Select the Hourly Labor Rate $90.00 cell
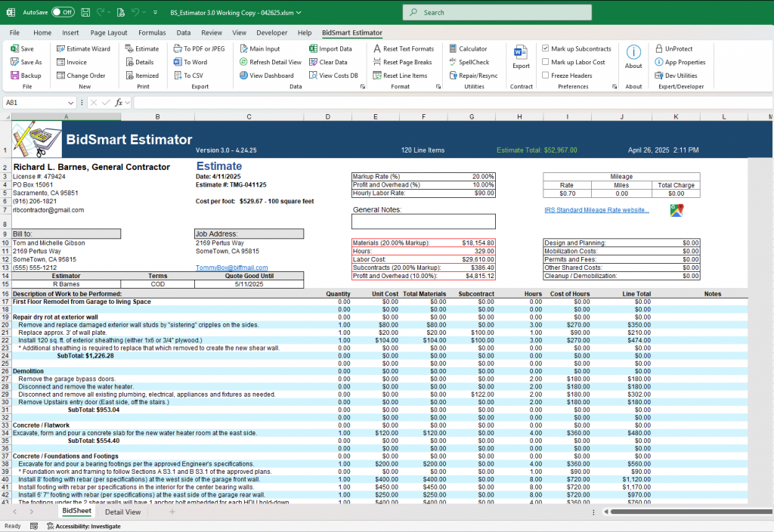774x532 pixels. pyautogui.click(x=472, y=193)
